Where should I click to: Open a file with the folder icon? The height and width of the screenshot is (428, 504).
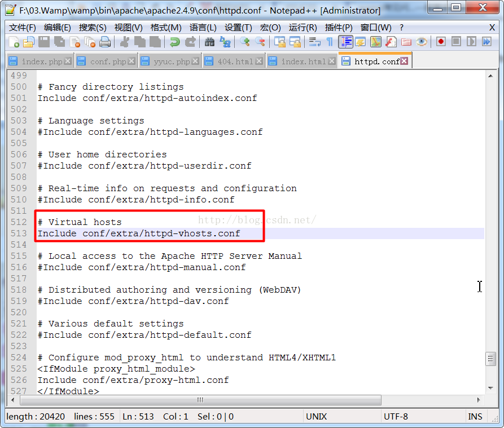(x=29, y=42)
